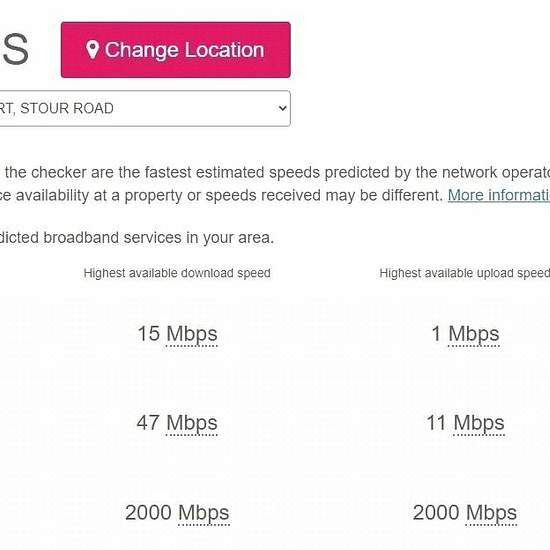Click the Change Location button

pos(175,50)
